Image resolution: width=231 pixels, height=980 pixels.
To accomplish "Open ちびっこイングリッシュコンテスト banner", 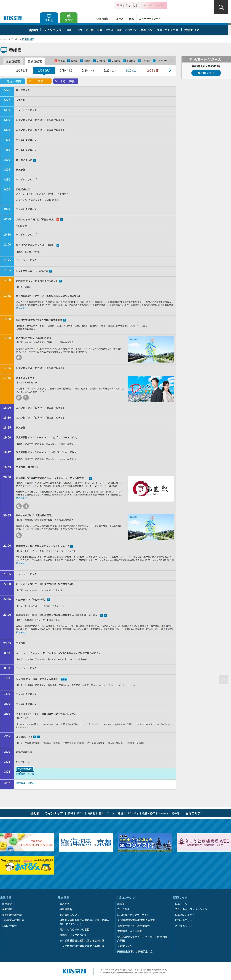I will (x=27, y=843).
